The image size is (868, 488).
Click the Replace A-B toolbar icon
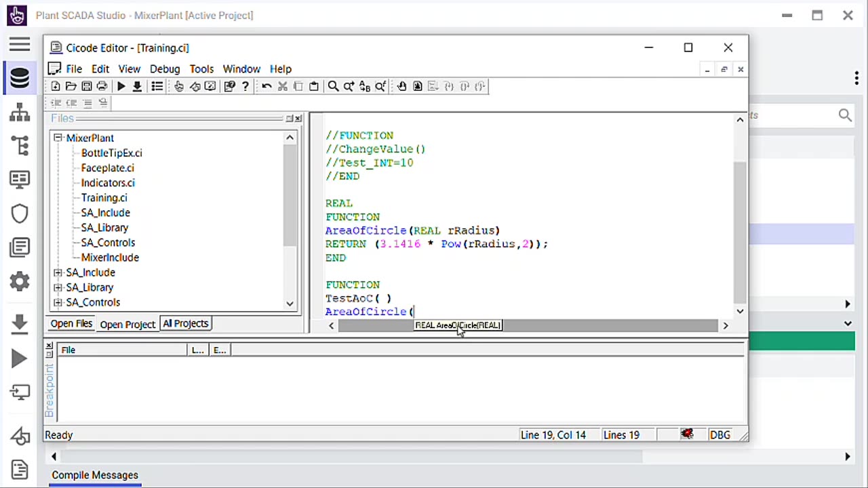tap(364, 86)
